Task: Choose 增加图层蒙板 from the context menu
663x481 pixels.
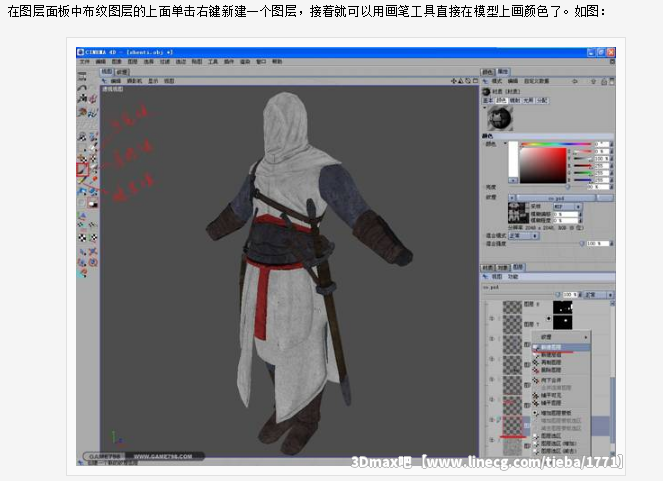Action: pyautogui.click(x=561, y=413)
